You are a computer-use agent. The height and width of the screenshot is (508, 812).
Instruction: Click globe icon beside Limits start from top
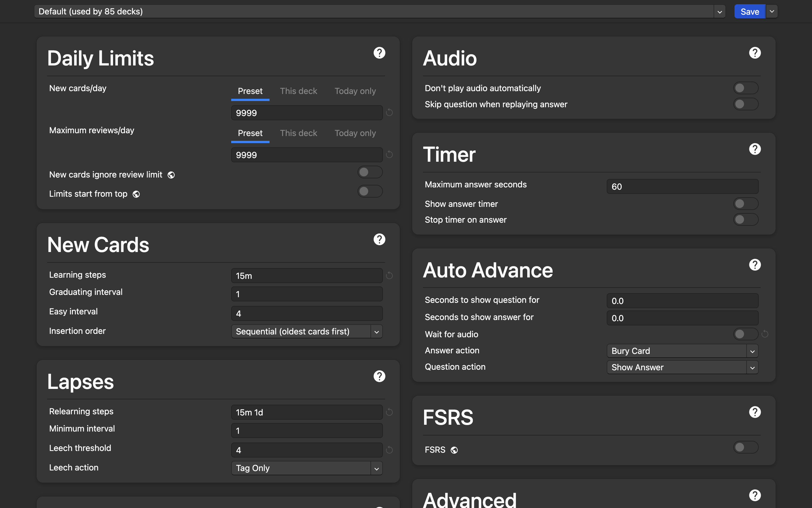[x=136, y=194]
